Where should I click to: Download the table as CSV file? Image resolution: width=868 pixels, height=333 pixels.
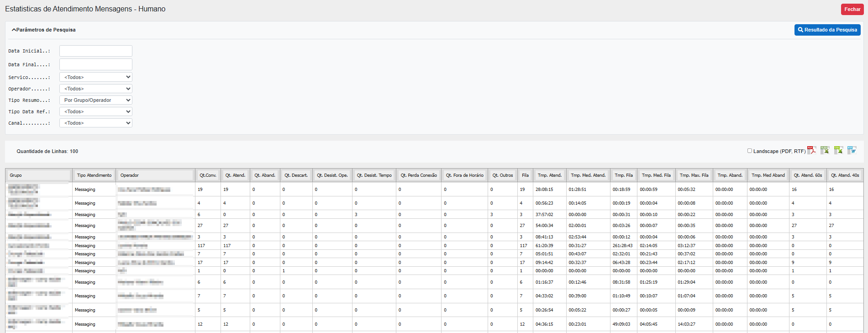point(838,150)
